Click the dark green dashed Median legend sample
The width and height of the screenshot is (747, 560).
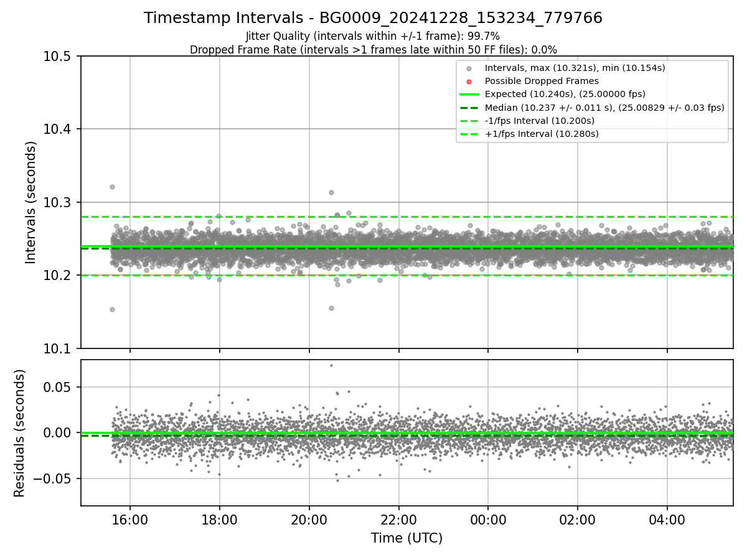click(x=469, y=108)
